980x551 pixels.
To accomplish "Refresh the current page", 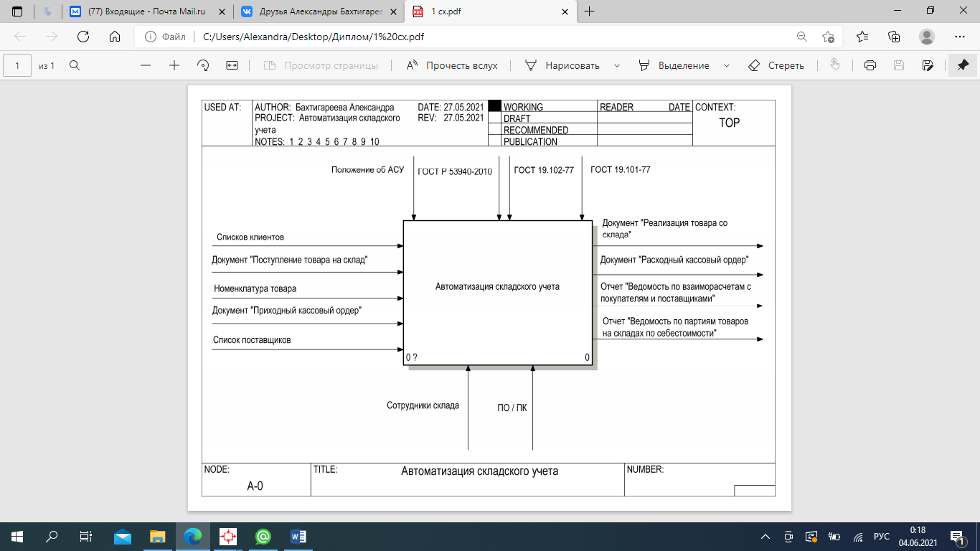I will (83, 37).
